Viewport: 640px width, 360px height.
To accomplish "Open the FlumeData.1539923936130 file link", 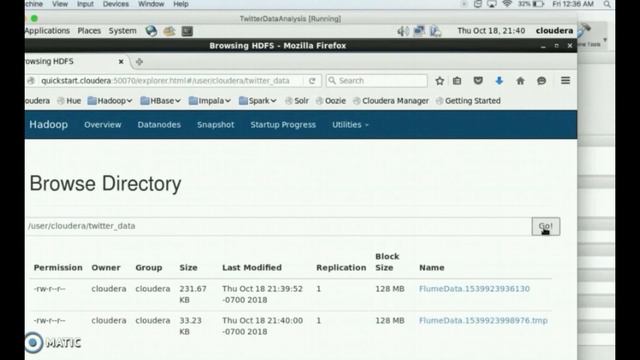I will 474,289.
